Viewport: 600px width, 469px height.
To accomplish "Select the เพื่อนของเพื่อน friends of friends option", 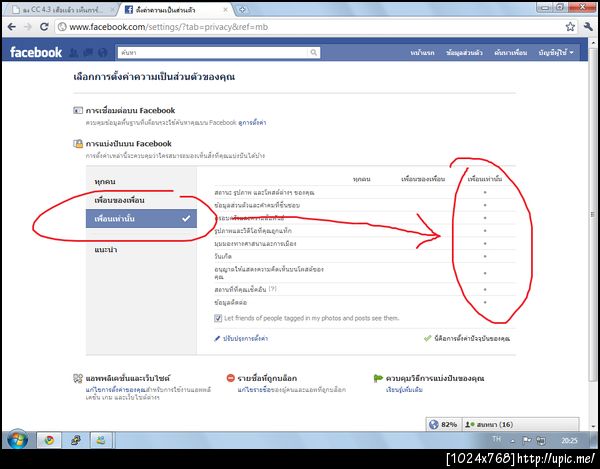I will (141, 200).
